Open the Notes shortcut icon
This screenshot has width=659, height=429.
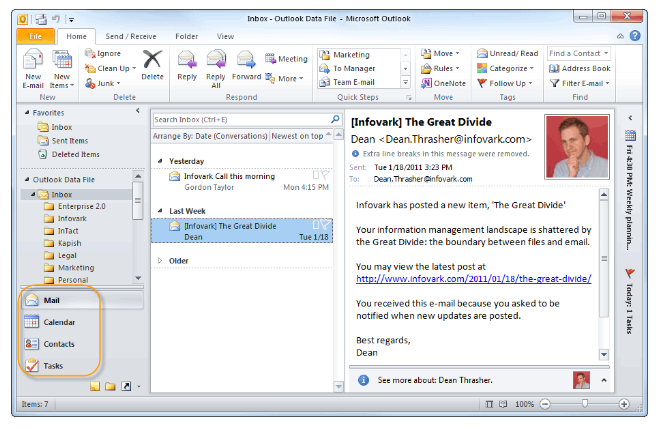[x=95, y=386]
